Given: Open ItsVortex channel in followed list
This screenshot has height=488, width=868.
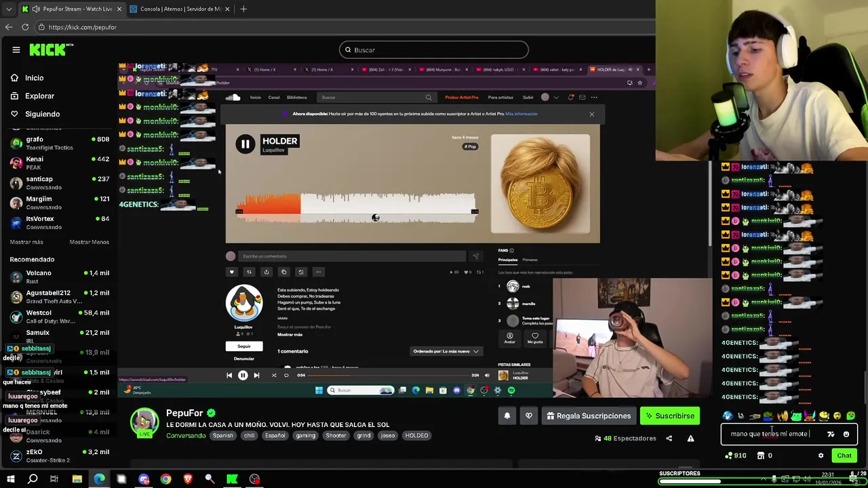Looking at the screenshot, I should point(59,222).
